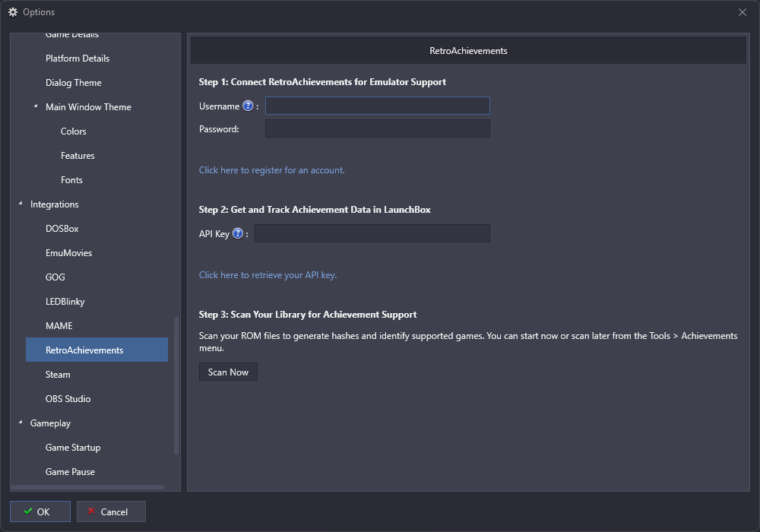
Task: Click the sidebar vertical scrollbar thumb
Action: pyautogui.click(x=176, y=385)
